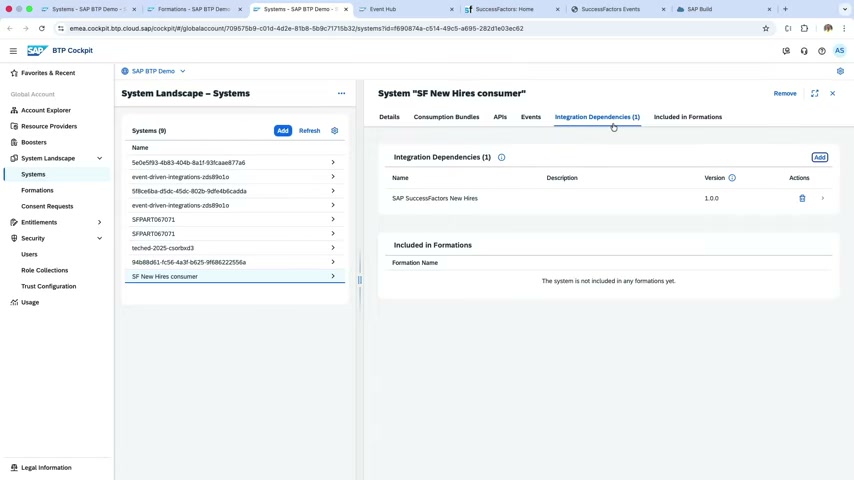Open Account Explorer
The height and width of the screenshot is (480, 854).
(46, 110)
